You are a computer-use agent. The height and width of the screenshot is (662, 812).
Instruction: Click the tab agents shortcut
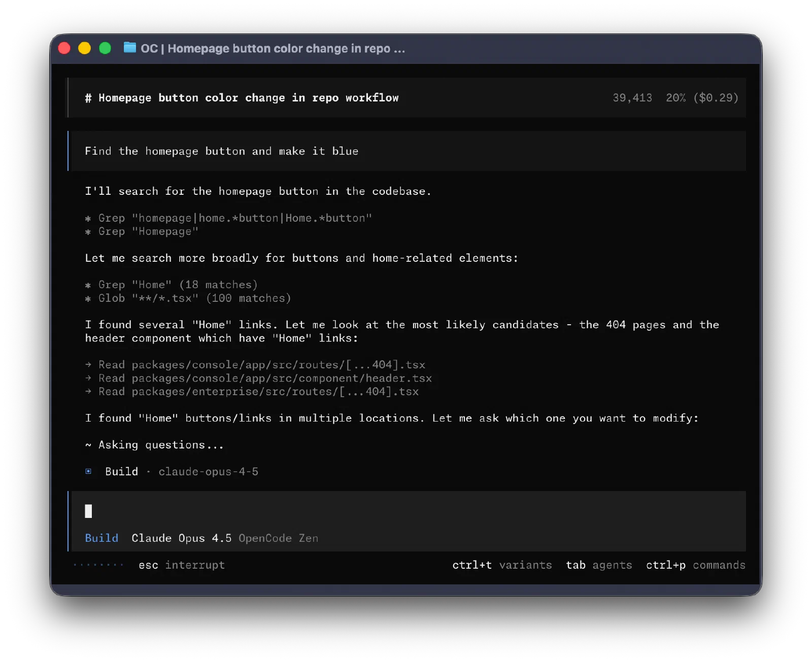tap(599, 565)
